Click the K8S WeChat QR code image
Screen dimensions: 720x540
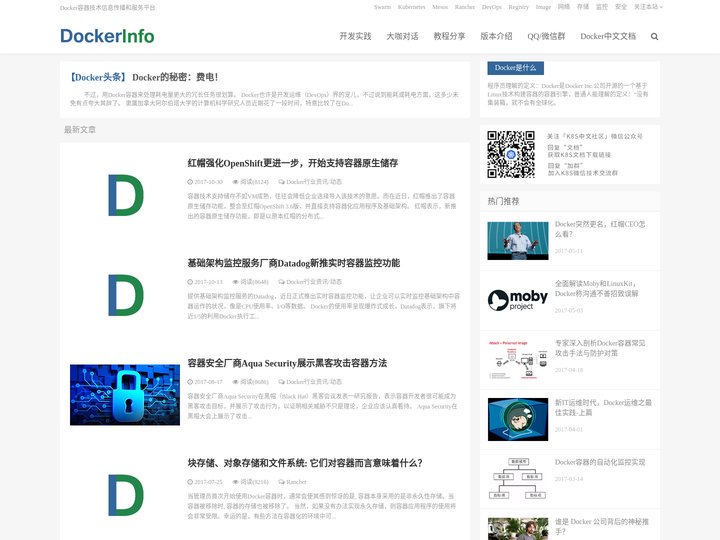pos(511,154)
